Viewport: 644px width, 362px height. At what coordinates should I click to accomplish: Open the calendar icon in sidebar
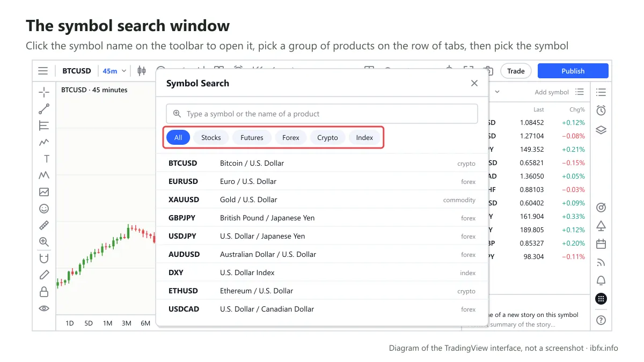click(601, 244)
